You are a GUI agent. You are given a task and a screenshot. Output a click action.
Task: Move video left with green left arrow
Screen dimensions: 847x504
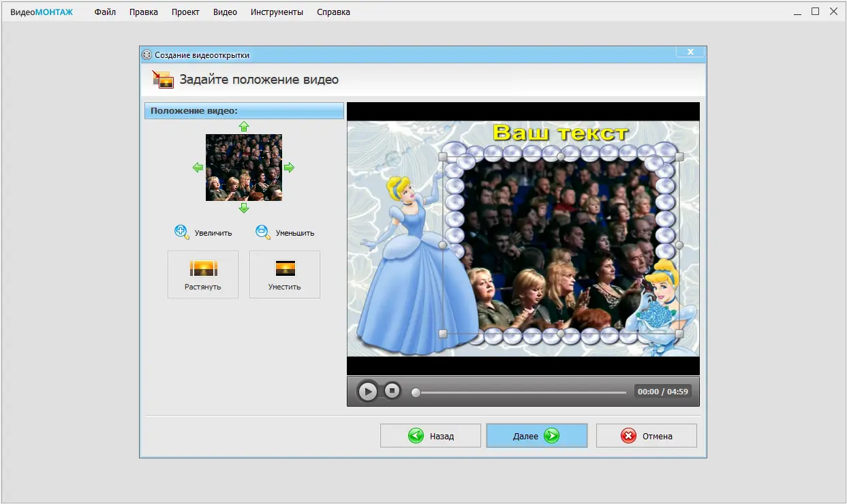point(198,168)
